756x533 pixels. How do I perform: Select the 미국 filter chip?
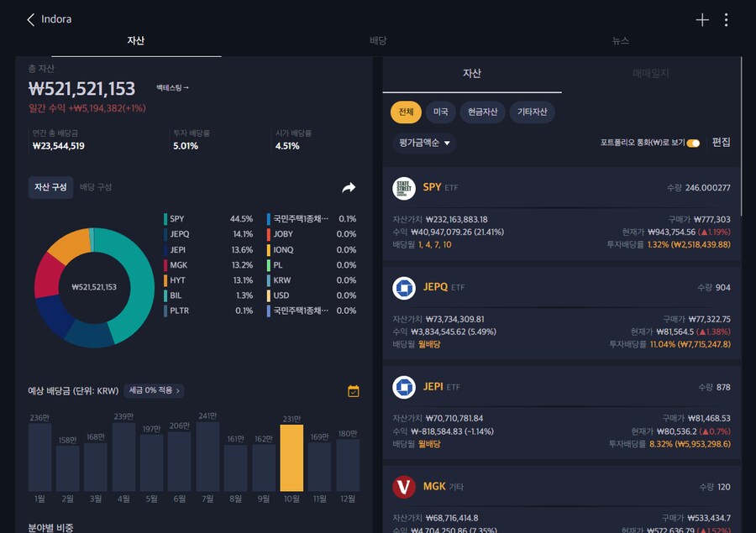tap(440, 112)
